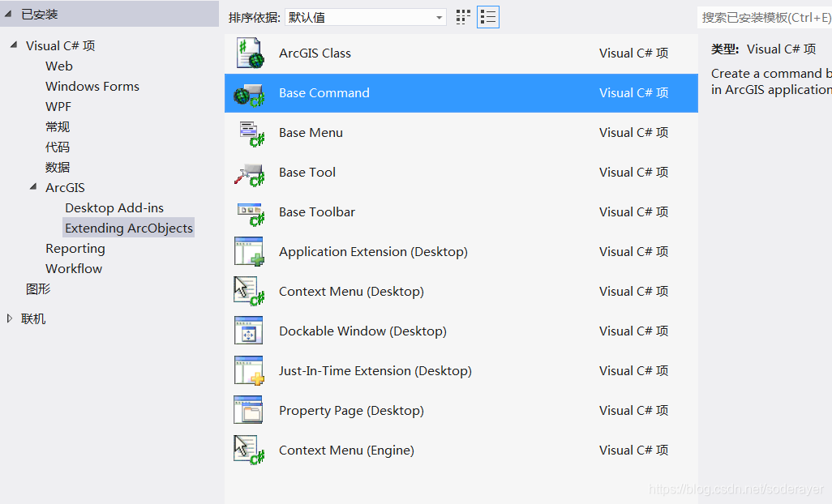Screen dimensions: 832x504
Task: Select the Property Page (Desktop) icon
Action: 250,411
